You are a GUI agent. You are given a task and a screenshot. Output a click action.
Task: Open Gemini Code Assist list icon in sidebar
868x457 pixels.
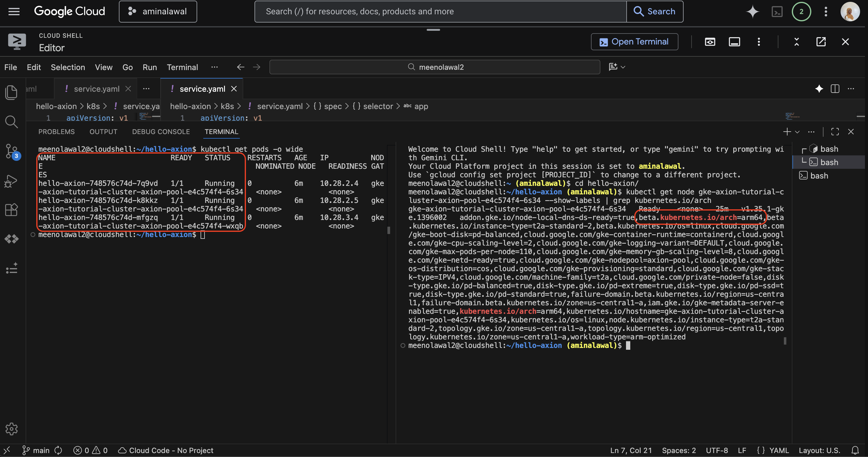click(x=12, y=268)
